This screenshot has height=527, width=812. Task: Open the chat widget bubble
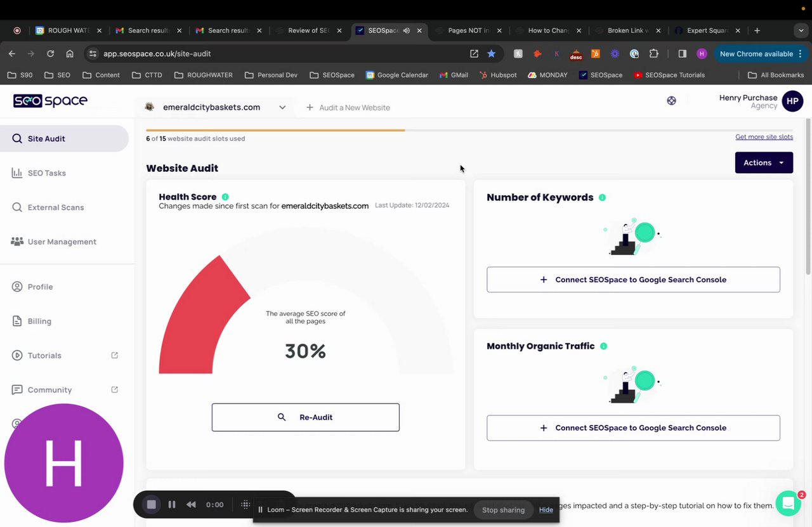(x=788, y=504)
